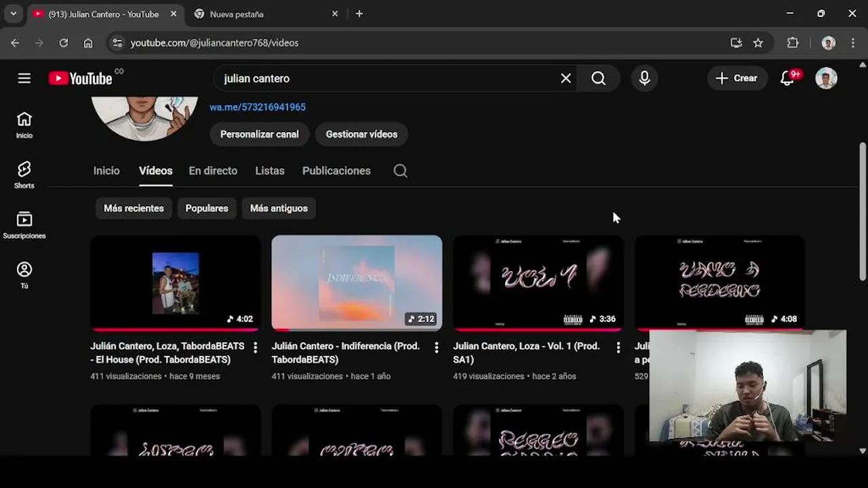Click the page vertical scrollbar
This screenshot has width=868, height=488.
[863, 210]
